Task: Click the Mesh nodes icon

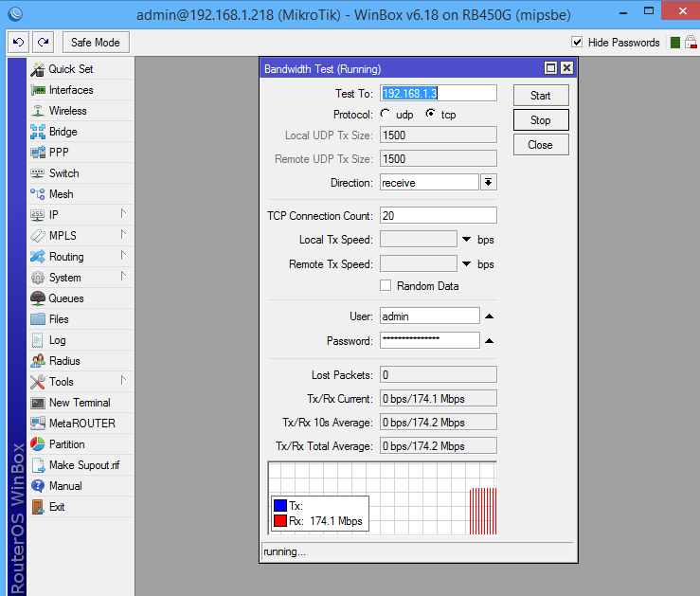Action: click(38, 194)
